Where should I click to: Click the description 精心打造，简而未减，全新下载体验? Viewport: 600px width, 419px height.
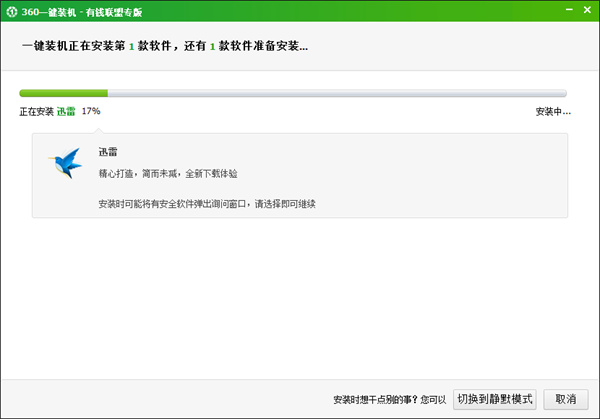tap(168, 174)
